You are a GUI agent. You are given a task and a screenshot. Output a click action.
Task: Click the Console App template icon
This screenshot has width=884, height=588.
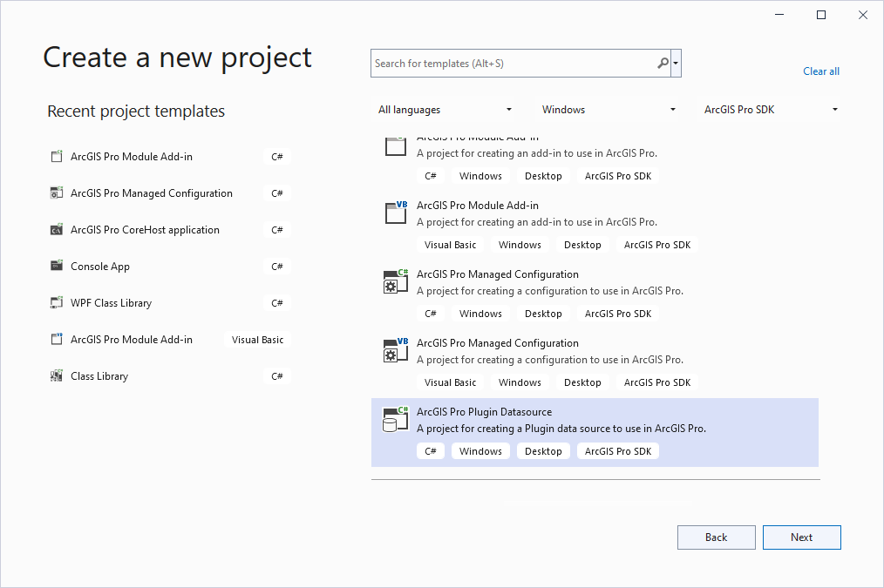tap(57, 266)
